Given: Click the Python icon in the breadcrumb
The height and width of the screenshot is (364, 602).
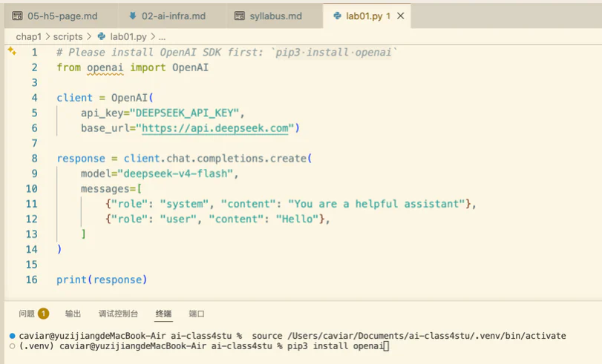Looking at the screenshot, I should coord(102,36).
